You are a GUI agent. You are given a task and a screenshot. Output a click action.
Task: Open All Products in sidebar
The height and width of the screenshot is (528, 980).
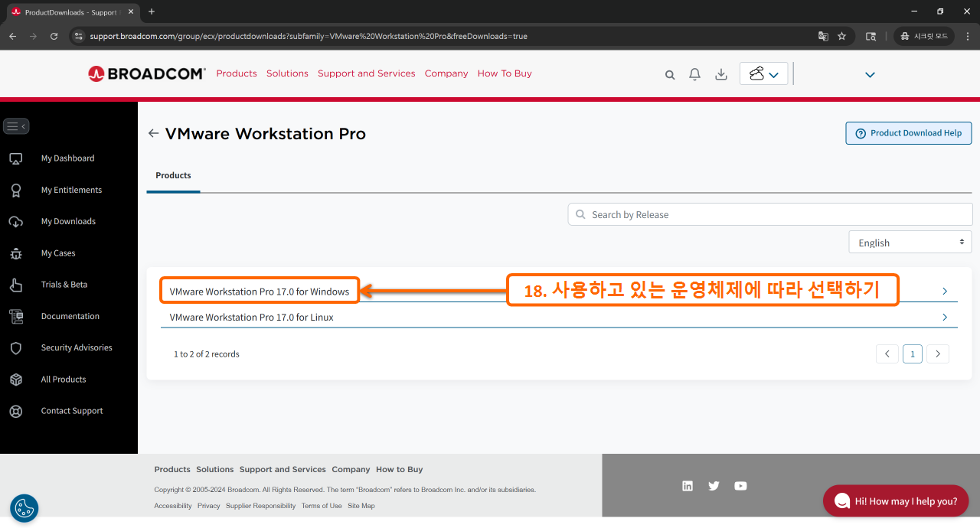point(64,380)
